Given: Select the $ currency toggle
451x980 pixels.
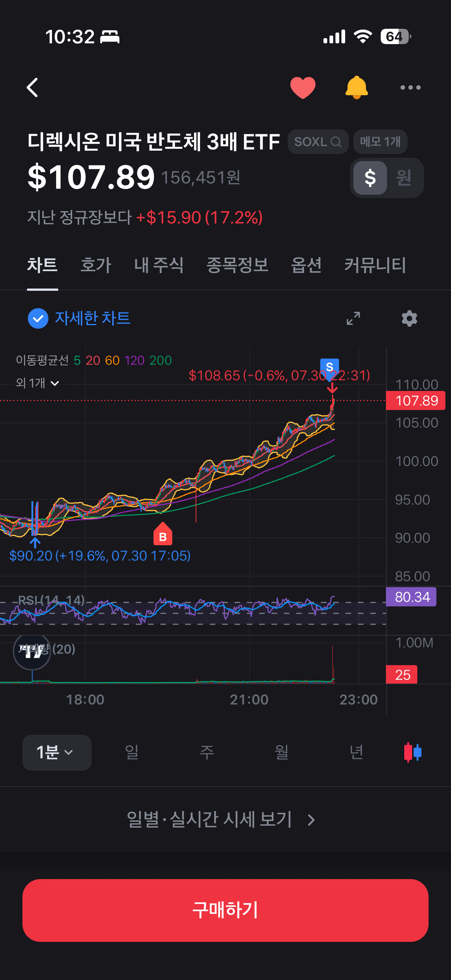Looking at the screenshot, I should [x=370, y=178].
